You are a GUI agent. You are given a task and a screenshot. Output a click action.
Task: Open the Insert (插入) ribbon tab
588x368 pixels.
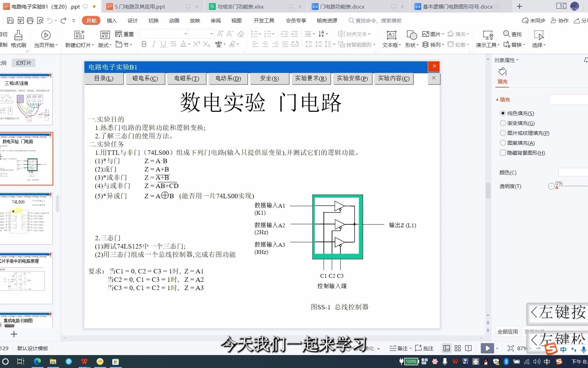[x=112, y=20]
